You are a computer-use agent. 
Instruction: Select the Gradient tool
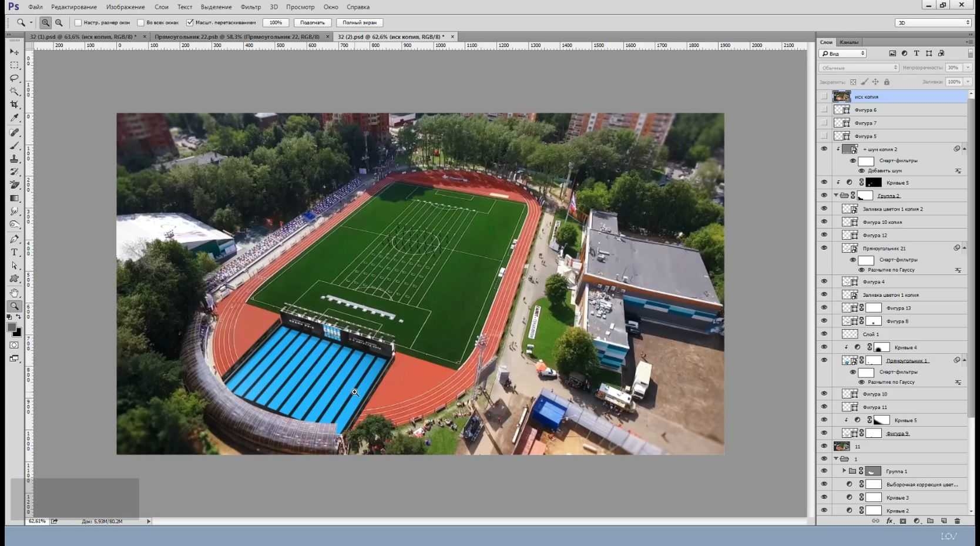point(14,199)
